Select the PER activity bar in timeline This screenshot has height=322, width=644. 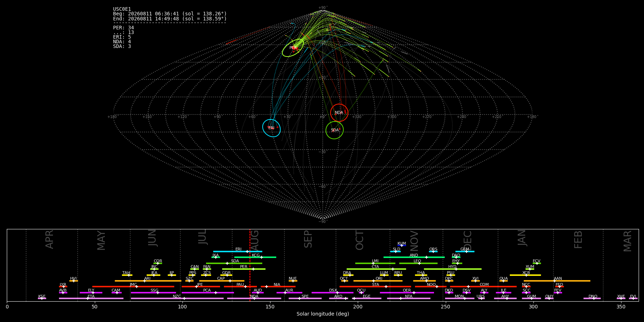tap(244, 269)
